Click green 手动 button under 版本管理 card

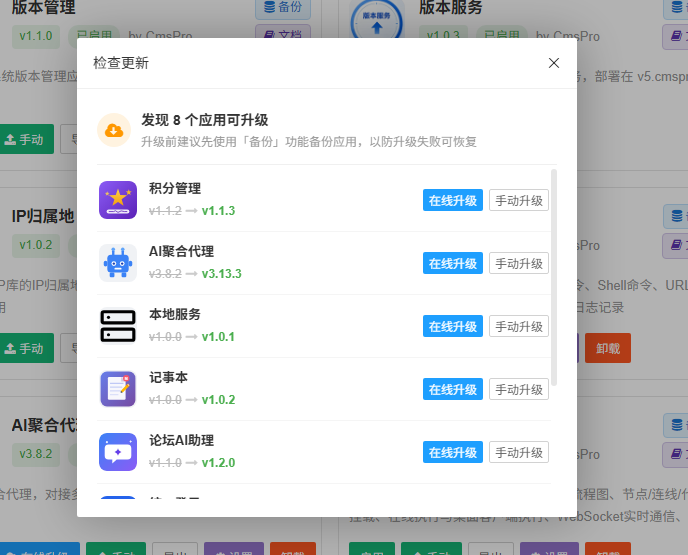coord(25,139)
